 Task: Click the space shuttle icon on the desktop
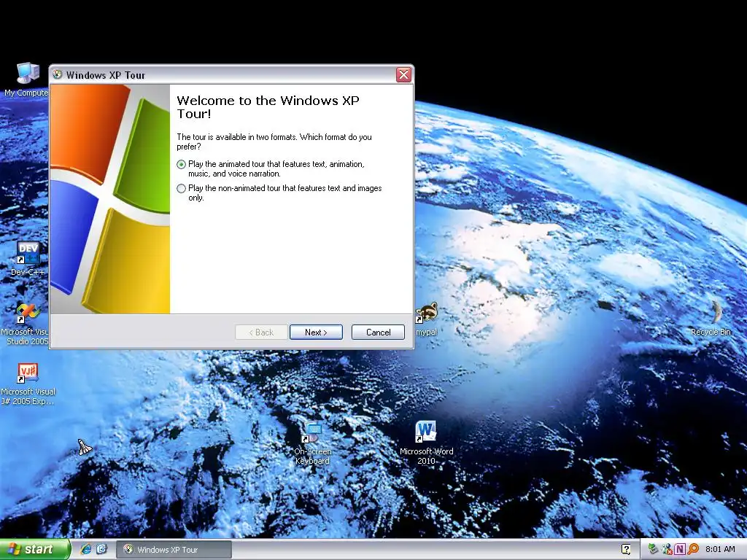tap(85, 447)
